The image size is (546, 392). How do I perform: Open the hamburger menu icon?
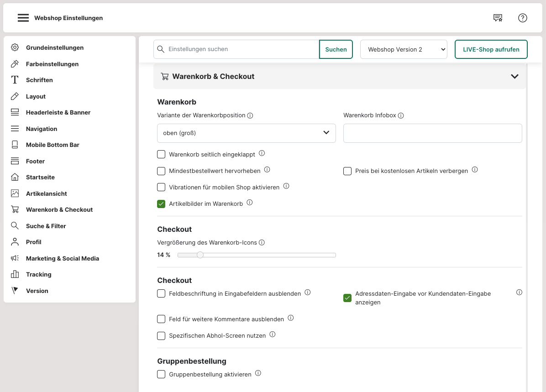click(23, 18)
